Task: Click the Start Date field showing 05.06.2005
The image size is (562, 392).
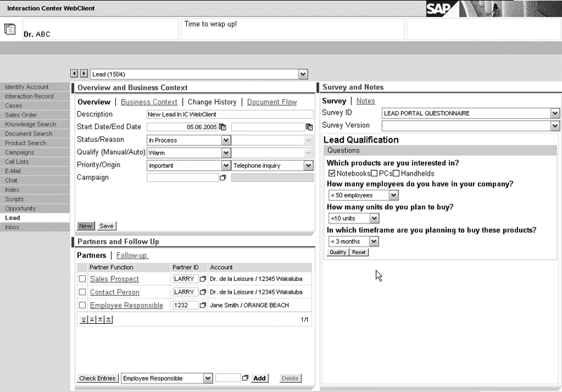Action: [183, 127]
